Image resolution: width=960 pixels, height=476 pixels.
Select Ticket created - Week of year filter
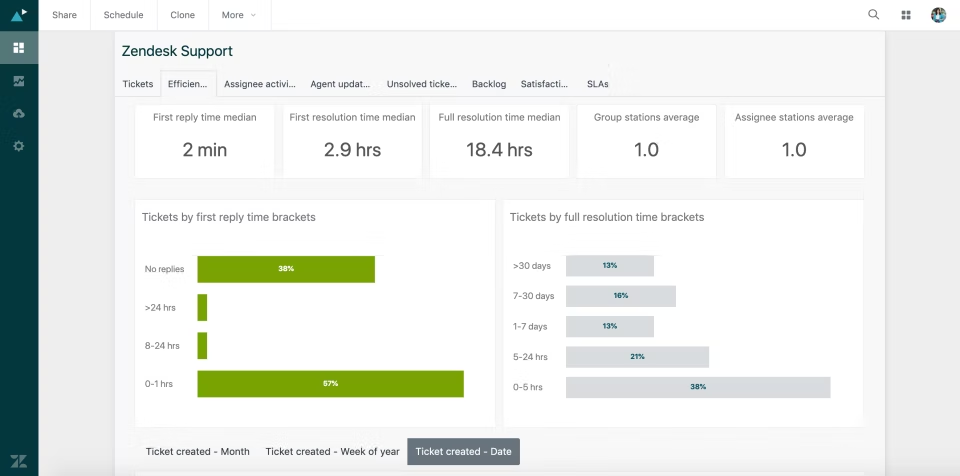click(332, 452)
